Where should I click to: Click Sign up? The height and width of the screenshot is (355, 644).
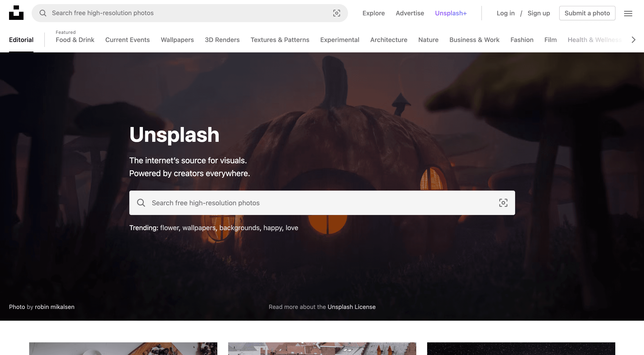coord(538,13)
